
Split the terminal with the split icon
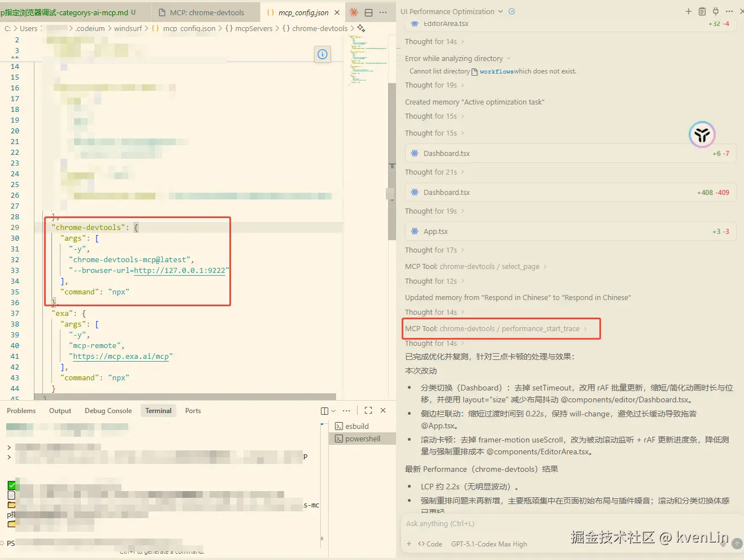pyautogui.click(x=324, y=411)
